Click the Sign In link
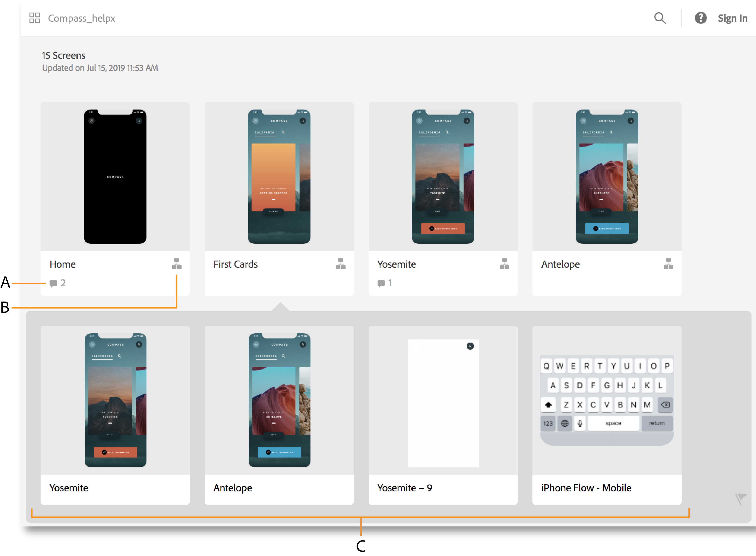This screenshot has height=556, width=756. click(732, 18)
